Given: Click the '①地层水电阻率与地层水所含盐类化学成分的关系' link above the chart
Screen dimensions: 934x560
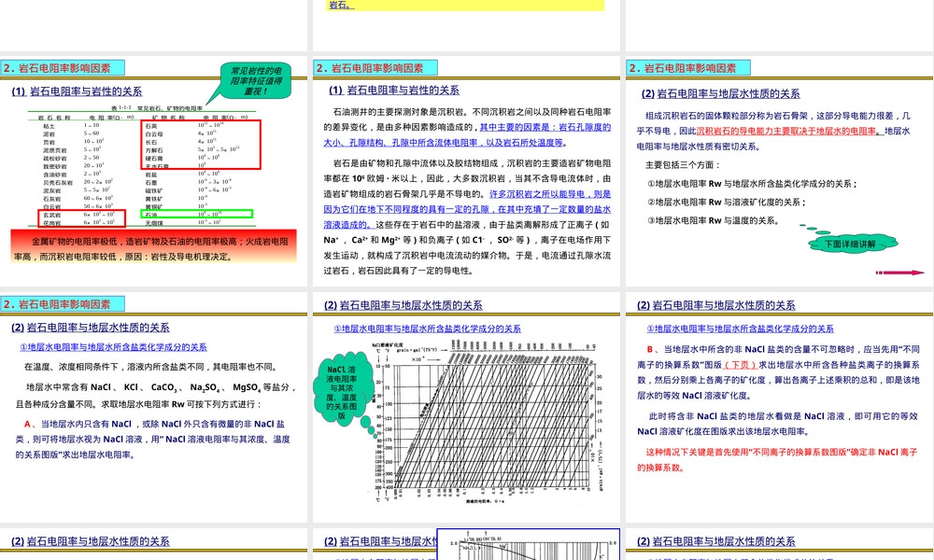Looking at the screenshot, I should [x=427, y=329].
